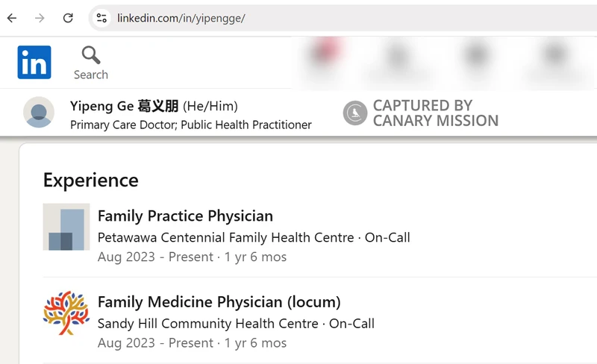Viewport: 597px width, 364px height.
Task: Click Sandy Hill Community Health Centre text
Action: point(208,323)
